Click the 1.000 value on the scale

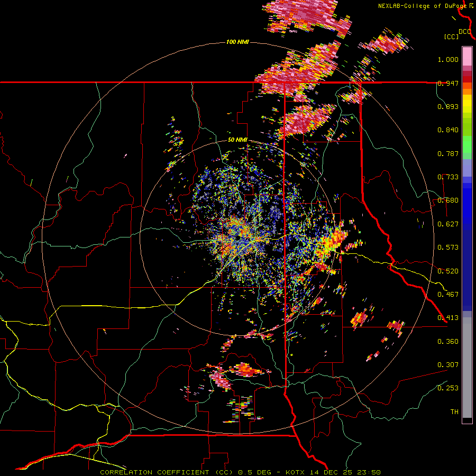pyautogui.click(x=448, y=59)
